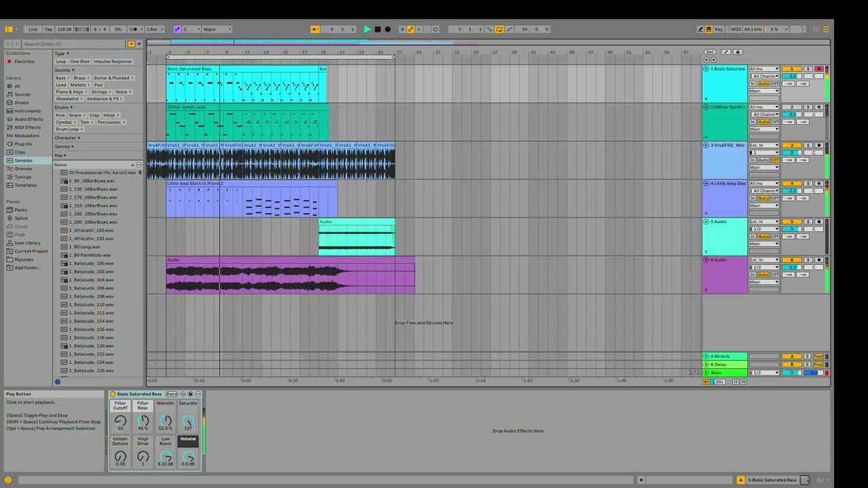Open the MIDI map mode switch
This screenshot has width=868, height=488.
[736, 29]
